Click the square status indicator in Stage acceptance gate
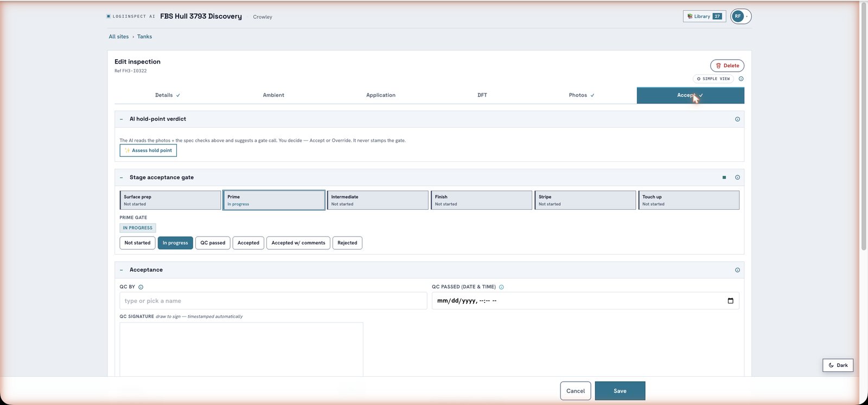The image size is (868, 405). coord(724,178)
